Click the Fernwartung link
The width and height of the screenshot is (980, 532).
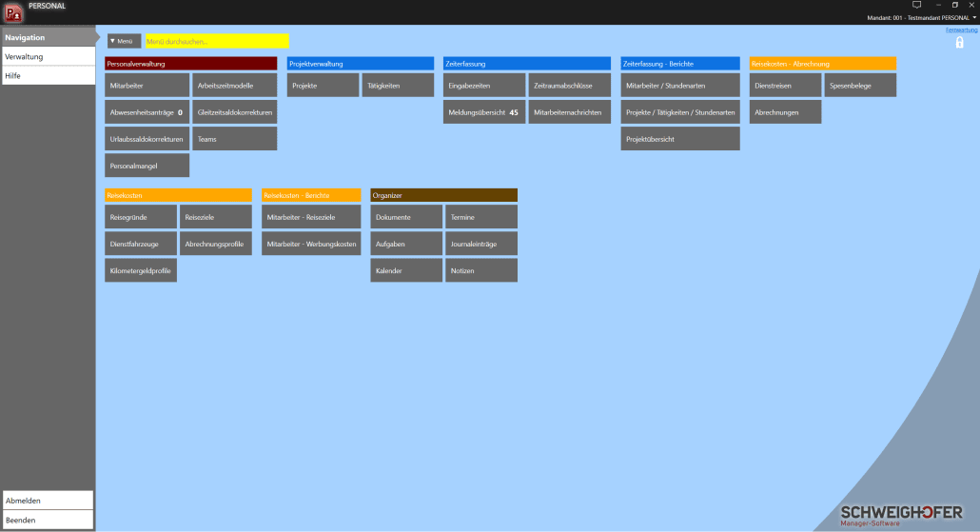tap(961, 30)
